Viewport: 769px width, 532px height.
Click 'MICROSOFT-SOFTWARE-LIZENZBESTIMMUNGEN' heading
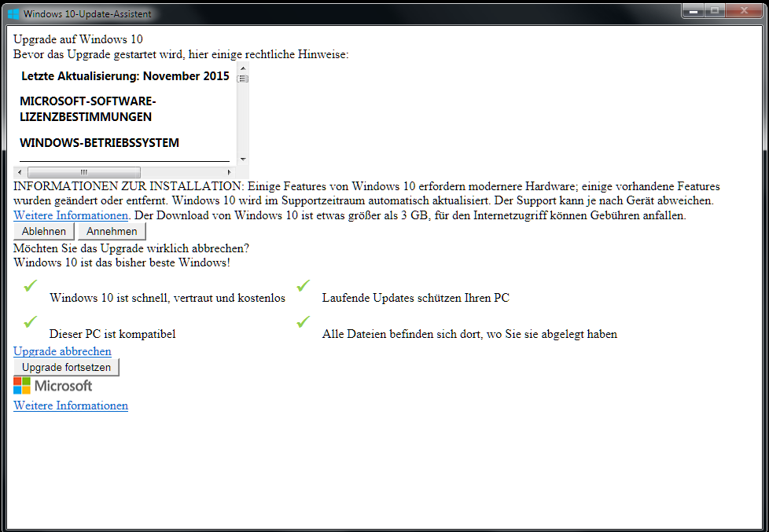(88, 109)
